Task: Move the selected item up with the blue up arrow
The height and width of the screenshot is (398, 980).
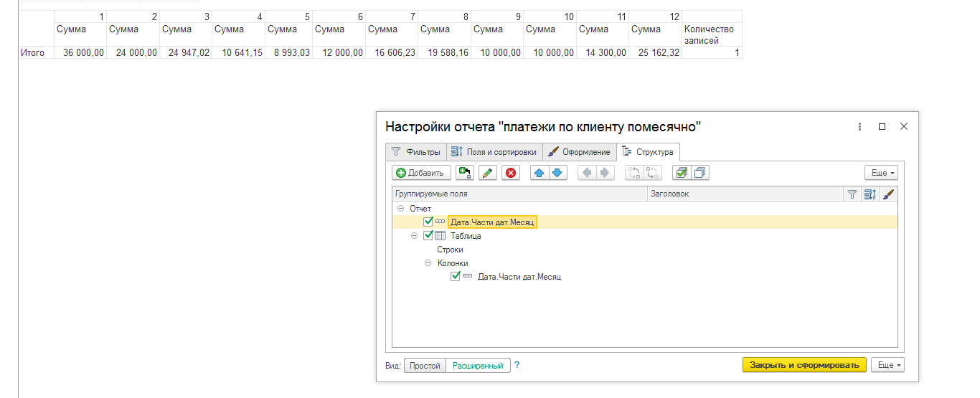Action: click(x=540, y=172)
